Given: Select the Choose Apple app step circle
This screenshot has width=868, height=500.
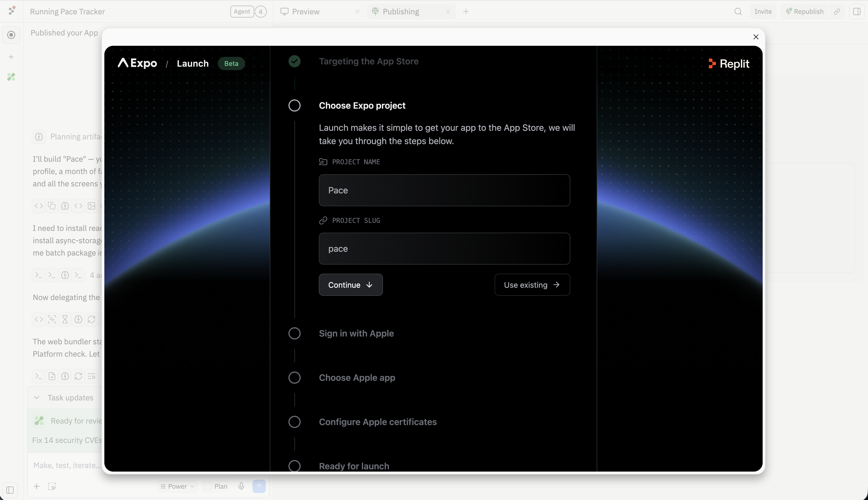Looking at the screenshot, I should (x=294, y=378).
